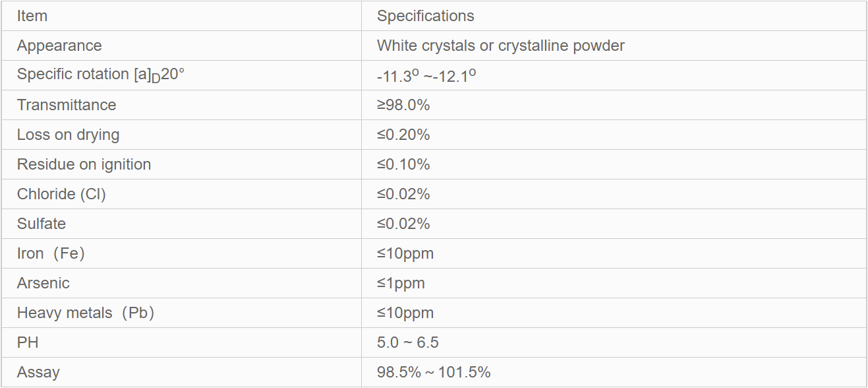Select the 'Arsenic' row label
The image size is (868, 388).
[x=43, y=283]
